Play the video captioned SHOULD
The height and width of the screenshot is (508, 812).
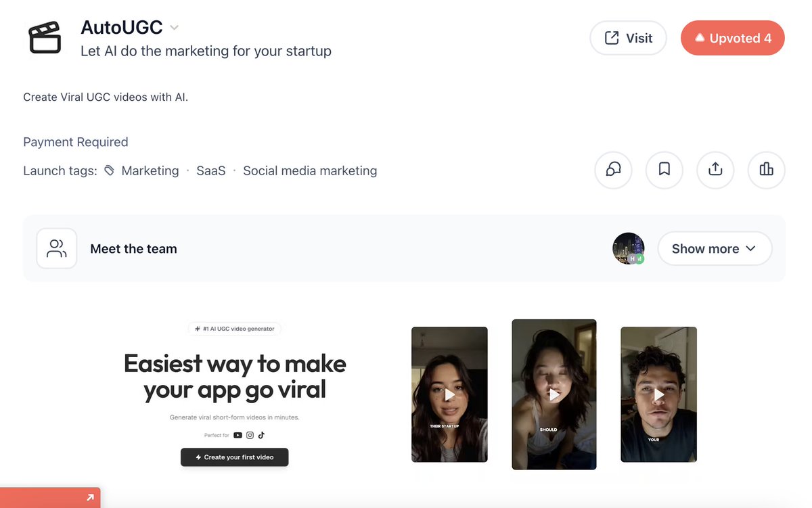[x=554, y=394]
